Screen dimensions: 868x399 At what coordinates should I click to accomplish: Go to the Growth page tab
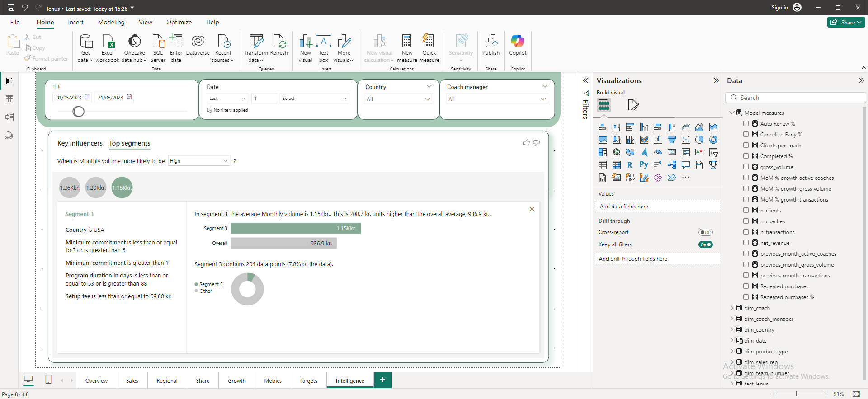tap(237, 380)
